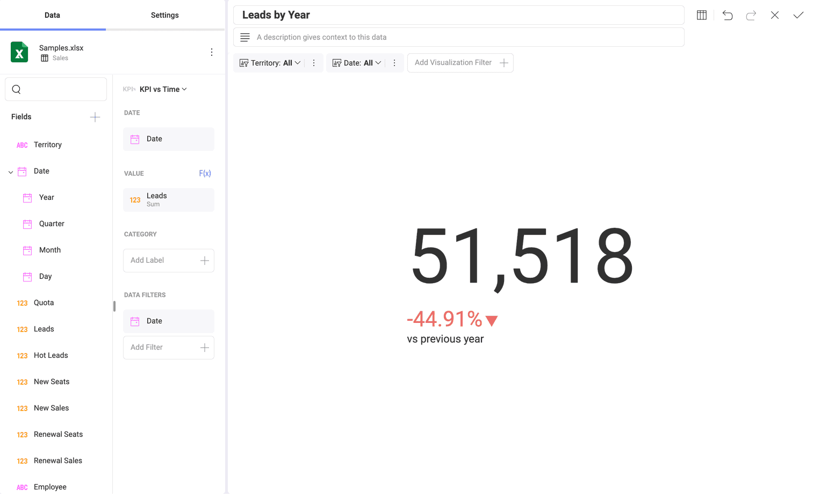Open the Settings tab
Viewport: 813px width, 504px height.
point(164,15)
